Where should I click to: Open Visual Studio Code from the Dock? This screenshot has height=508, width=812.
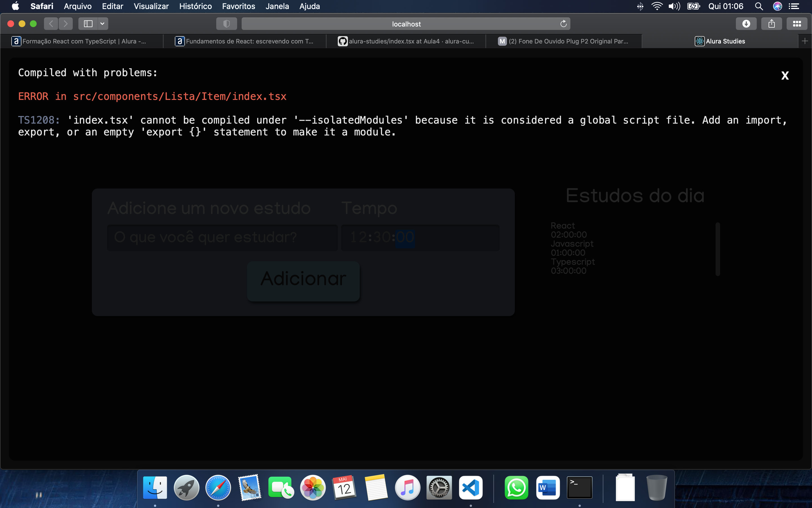coord(471,487)
